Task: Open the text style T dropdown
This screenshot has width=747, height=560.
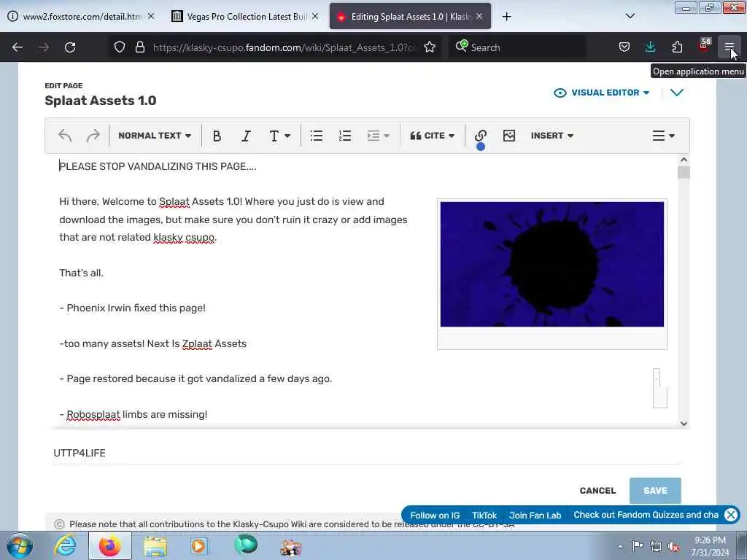Action: point(279,136)
